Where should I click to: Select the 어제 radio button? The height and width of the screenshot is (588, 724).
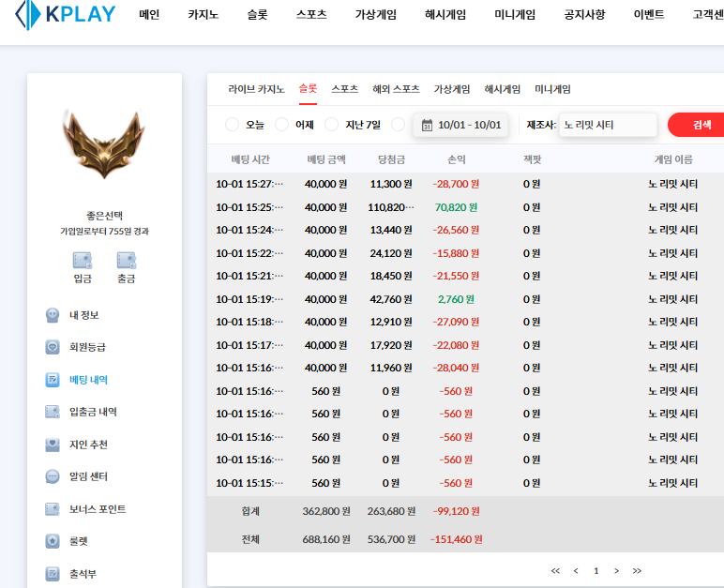(x=282, y=125)
